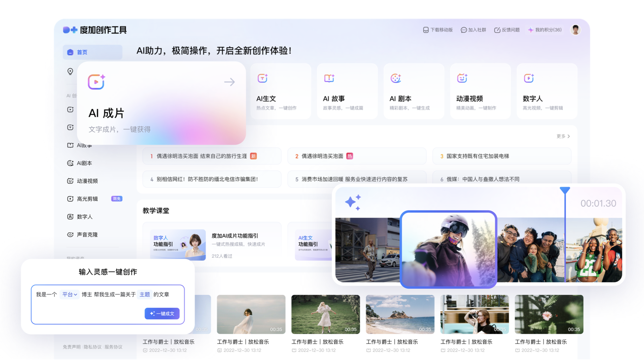Open the AI 故事 card title
The image size is (644, 362).
(x=334, y=99)
